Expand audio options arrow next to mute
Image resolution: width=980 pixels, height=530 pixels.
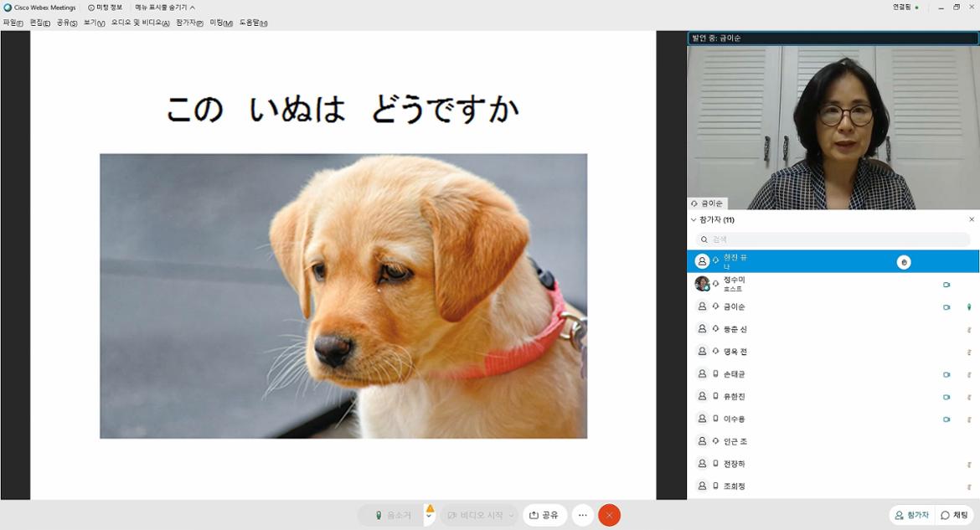tap(429, 516)
